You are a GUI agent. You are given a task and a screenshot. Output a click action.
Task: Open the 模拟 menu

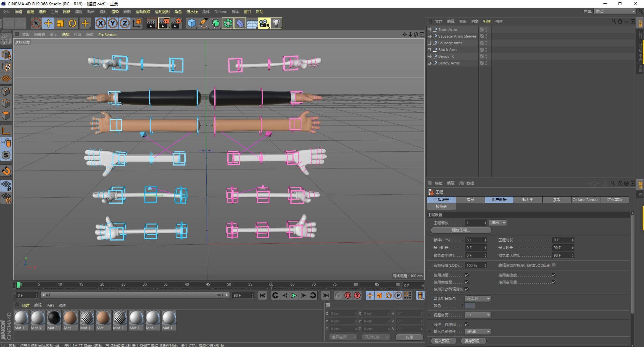point(103,12)
